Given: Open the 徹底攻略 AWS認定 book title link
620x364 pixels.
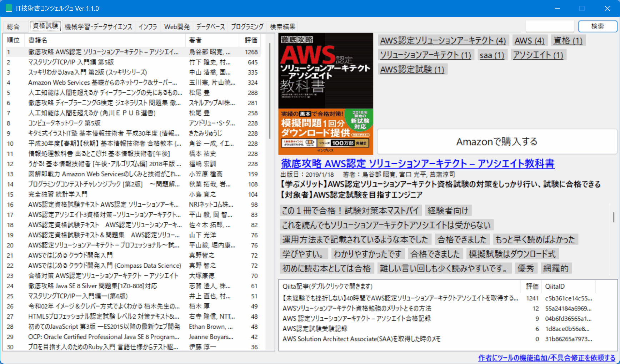Looking at the screenshot, I should [x=417, y=163].
